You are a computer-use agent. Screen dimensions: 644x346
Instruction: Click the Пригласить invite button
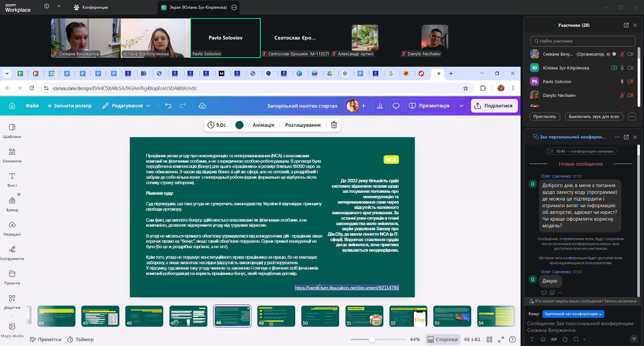click(544, 117)
